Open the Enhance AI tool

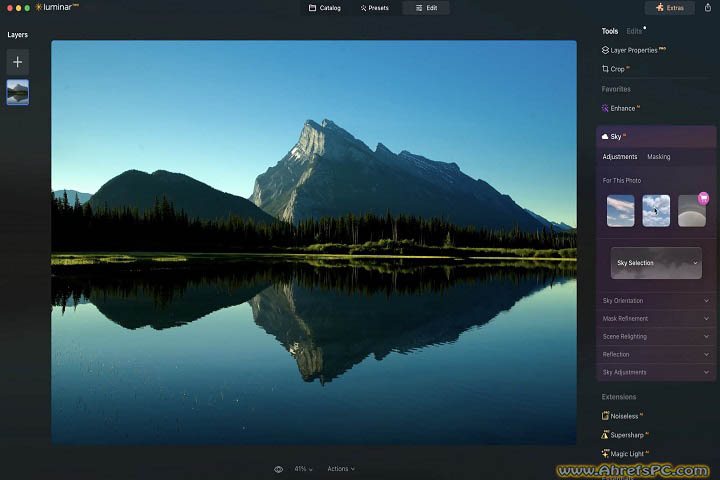(620, 108)
